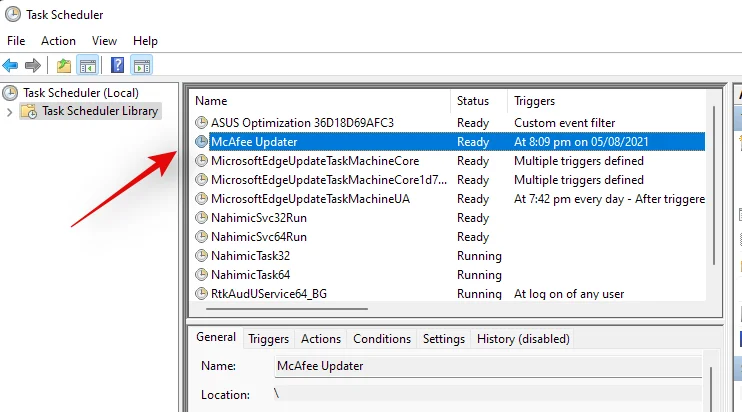
Task: Click the 'At log on of any user' cell
Action: pos(569,294)
